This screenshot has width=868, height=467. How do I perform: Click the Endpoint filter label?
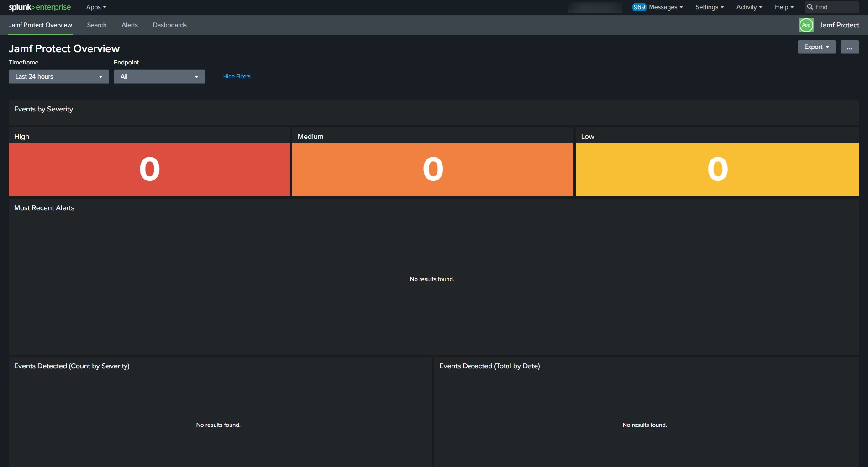[x=126, y=62]
